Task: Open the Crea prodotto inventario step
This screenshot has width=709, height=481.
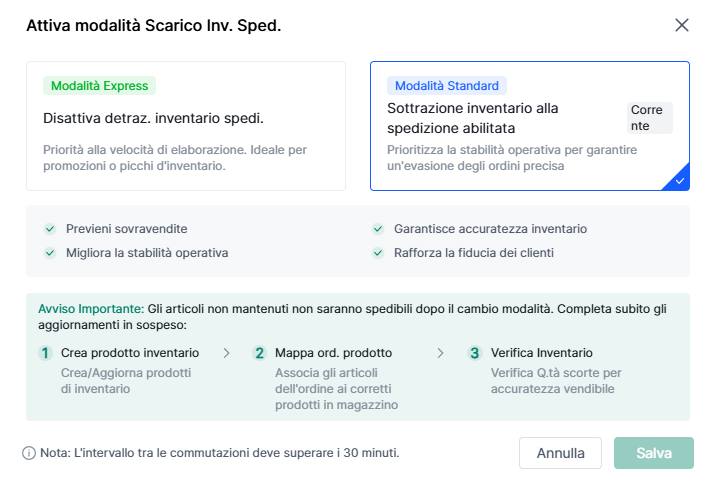Action: click(x=130, y=353)
